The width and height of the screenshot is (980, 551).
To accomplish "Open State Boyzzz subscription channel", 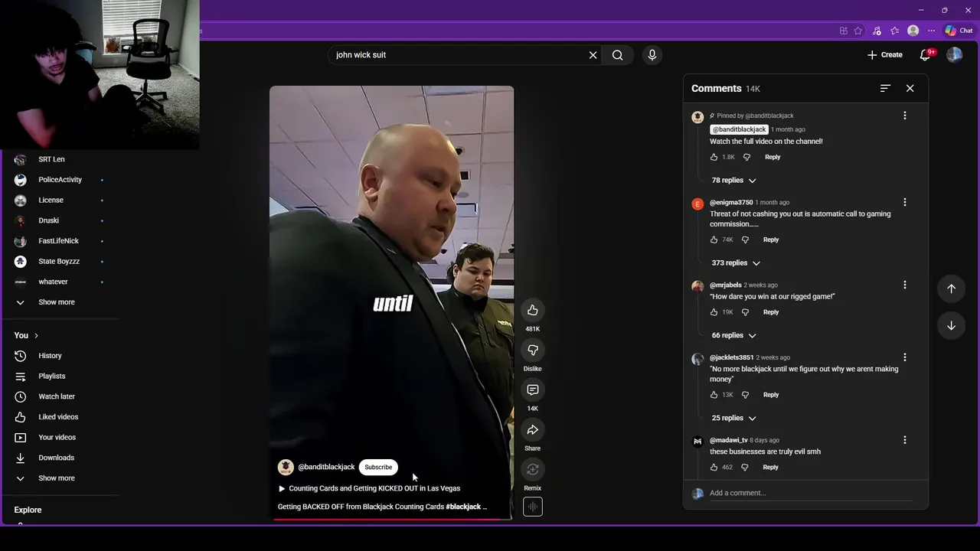I will (x=60, y=262).
